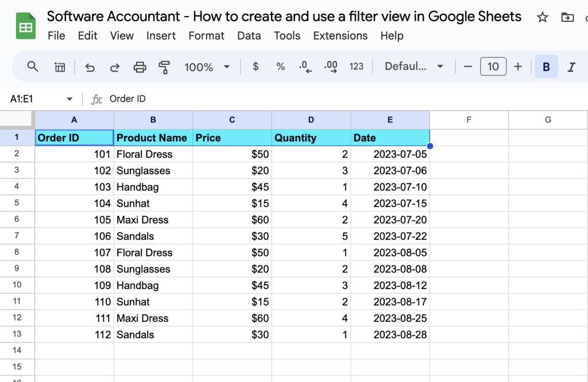
Task: Select column A header
Action: tap(74, 120)
